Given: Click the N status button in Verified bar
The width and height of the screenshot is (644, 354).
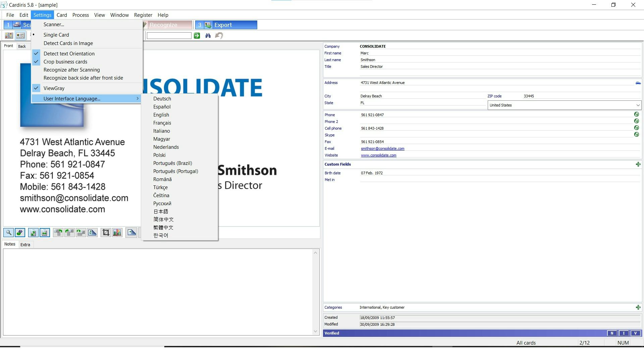Looking at the screenshot, I should pyautogui.click(x=612, y=333).
